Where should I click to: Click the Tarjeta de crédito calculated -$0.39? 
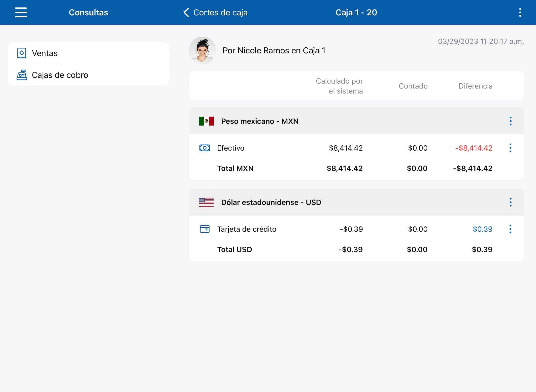pyautogui.click(x=351, y=229)
